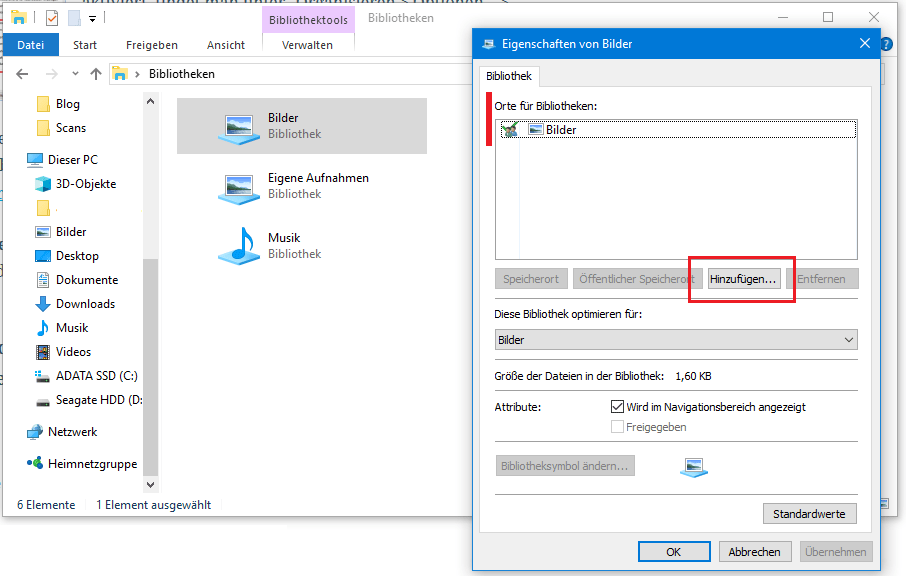Select the Eigene Aufnahmen library icon
Image resolution: width=906 pixels, height=576 pixels.
click(238, 186)
